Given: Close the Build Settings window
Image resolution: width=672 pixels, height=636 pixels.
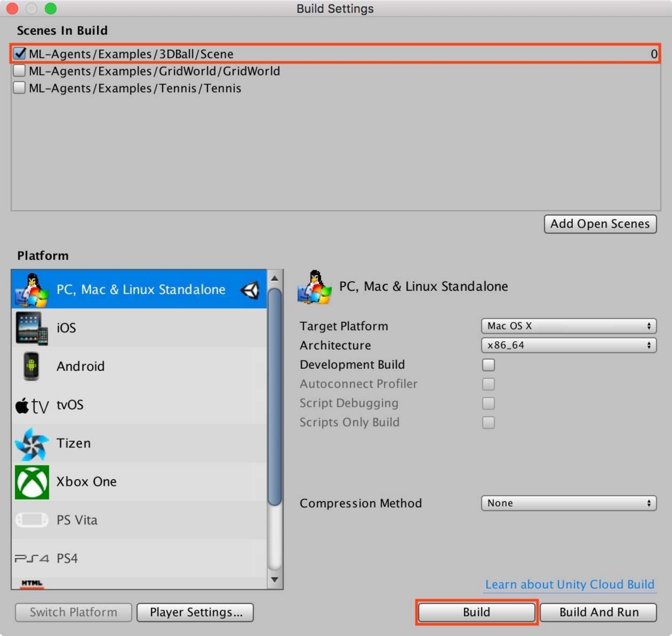Looking at the screenshot, I should (x=12, y=9).
